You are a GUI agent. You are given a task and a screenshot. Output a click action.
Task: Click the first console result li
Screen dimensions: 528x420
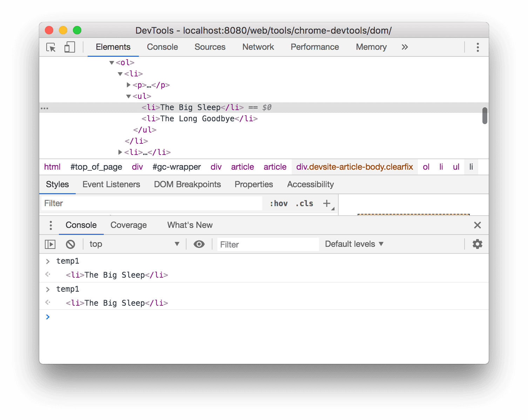tap(117, 275)
